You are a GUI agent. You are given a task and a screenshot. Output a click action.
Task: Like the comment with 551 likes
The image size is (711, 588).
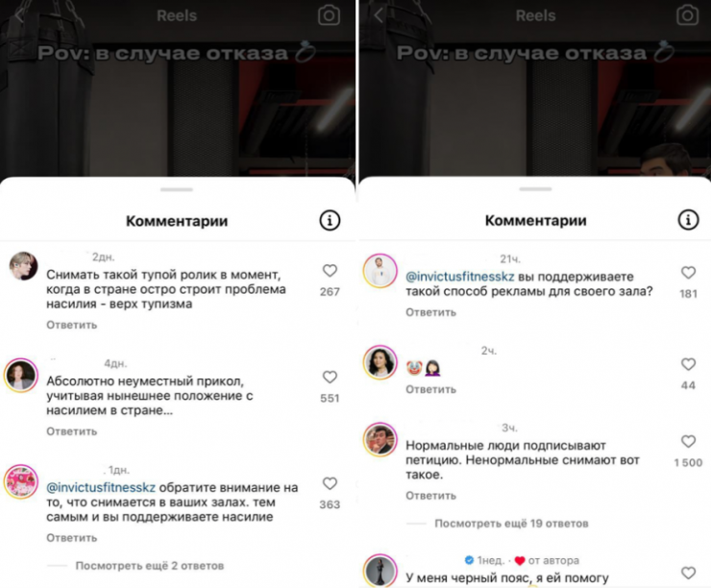point(330,378)
